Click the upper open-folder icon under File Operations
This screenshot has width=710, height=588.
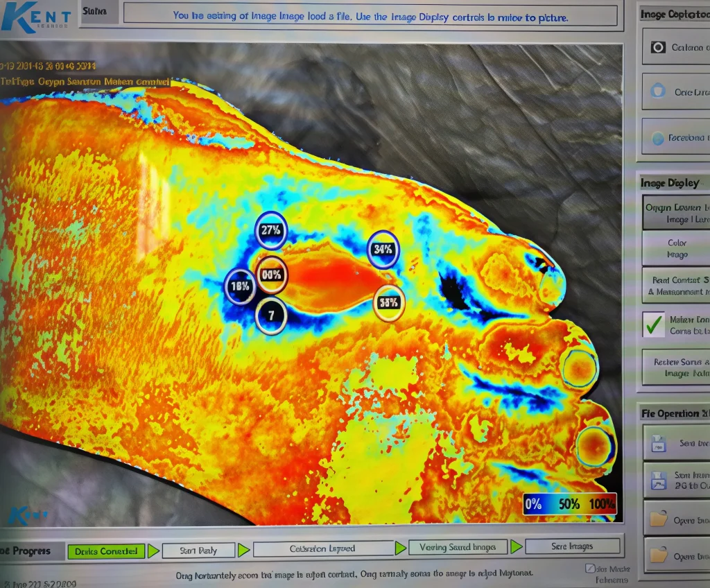click(x=658, y=519)
